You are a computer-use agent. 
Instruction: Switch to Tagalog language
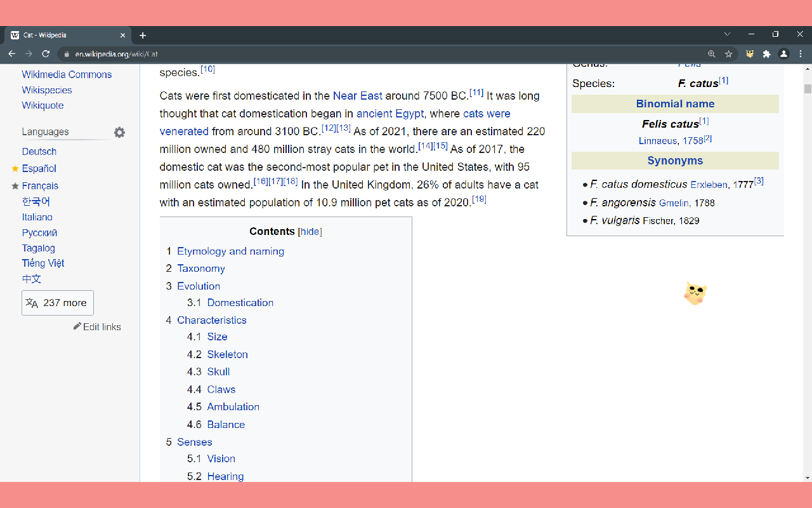tap(39, 248)
